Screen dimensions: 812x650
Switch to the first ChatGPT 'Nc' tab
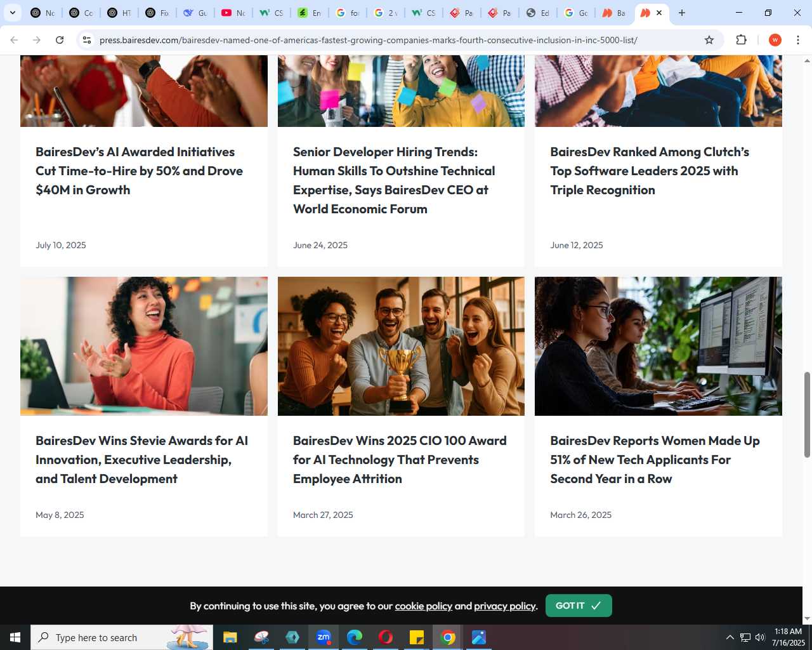(43, 13)
